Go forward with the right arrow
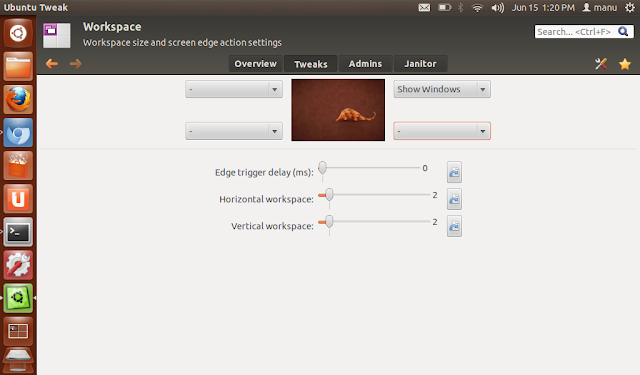The height and width of the screenshot is (375, 640). click(76, 64)
